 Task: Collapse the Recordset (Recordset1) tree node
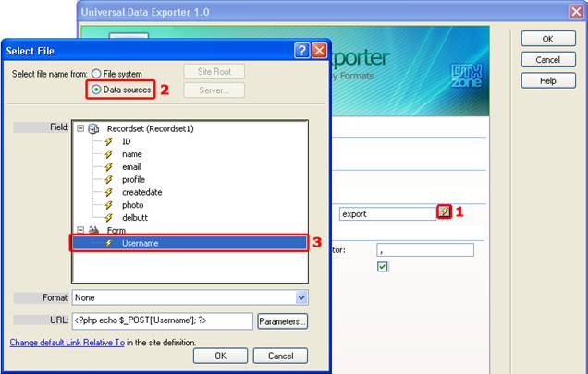click(80, 128)
